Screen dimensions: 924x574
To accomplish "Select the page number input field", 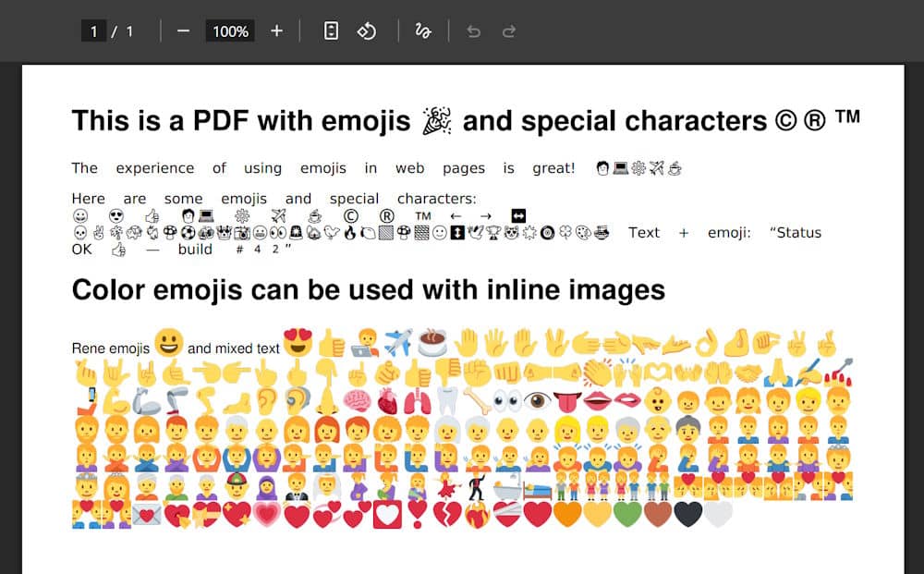I will pos(94,31).
